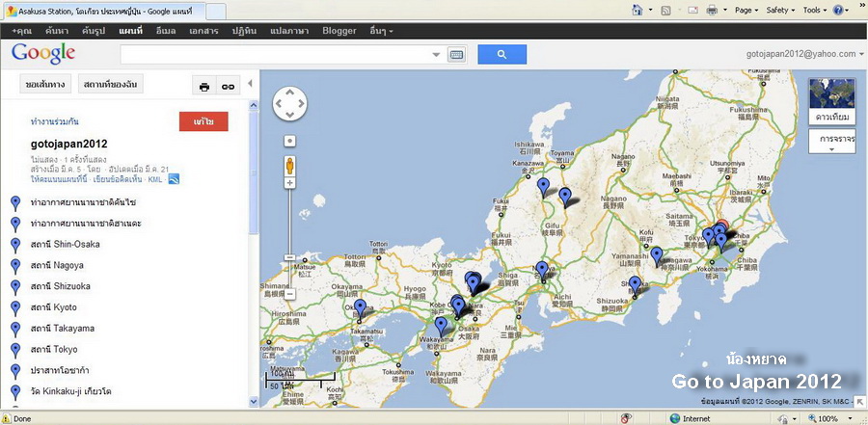Click the on-screen keyboard icon in search box

(x=457, y=55)
